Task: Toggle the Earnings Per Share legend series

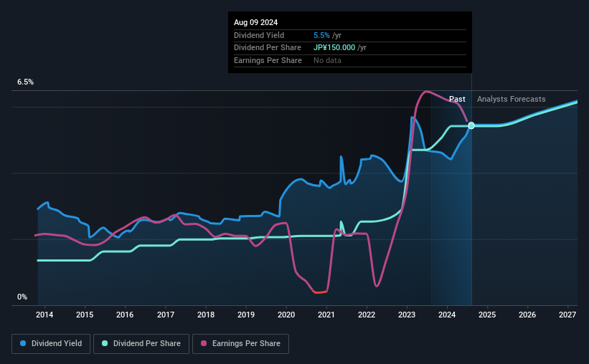Action: click(x=240, y=344)
